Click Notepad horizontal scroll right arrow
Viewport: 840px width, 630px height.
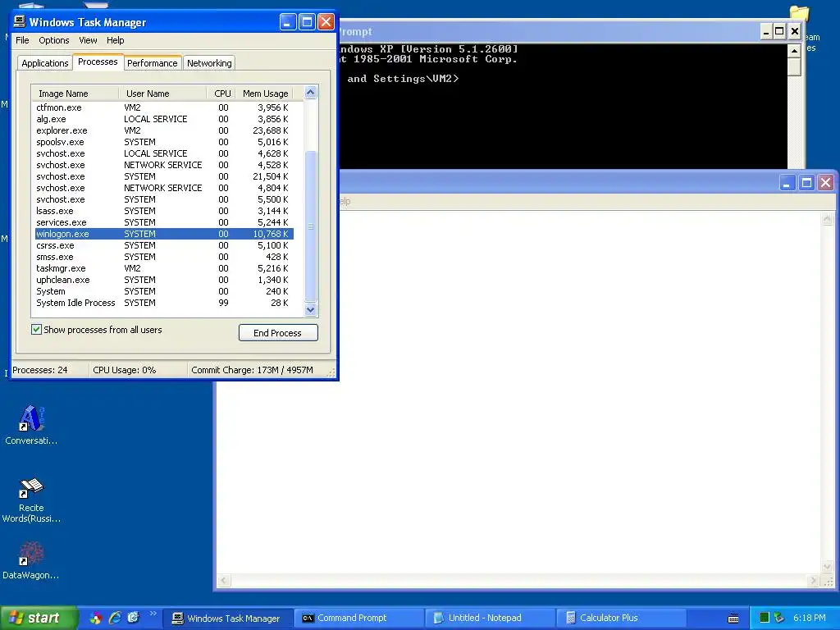(x=815, y=581)
